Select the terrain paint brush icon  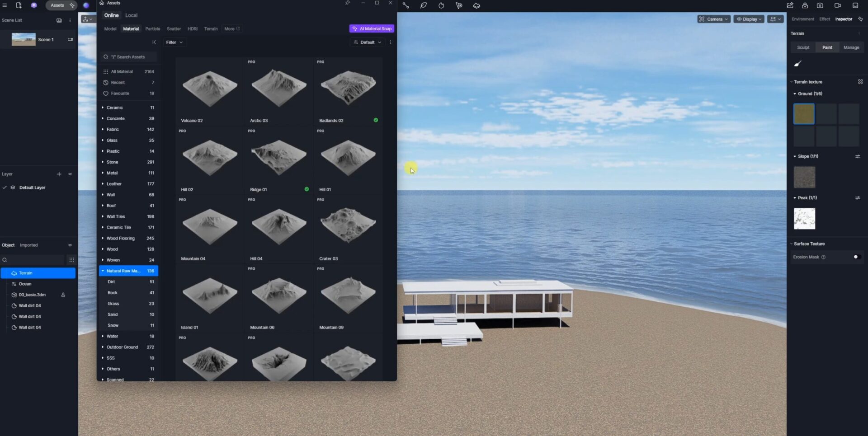797,64
